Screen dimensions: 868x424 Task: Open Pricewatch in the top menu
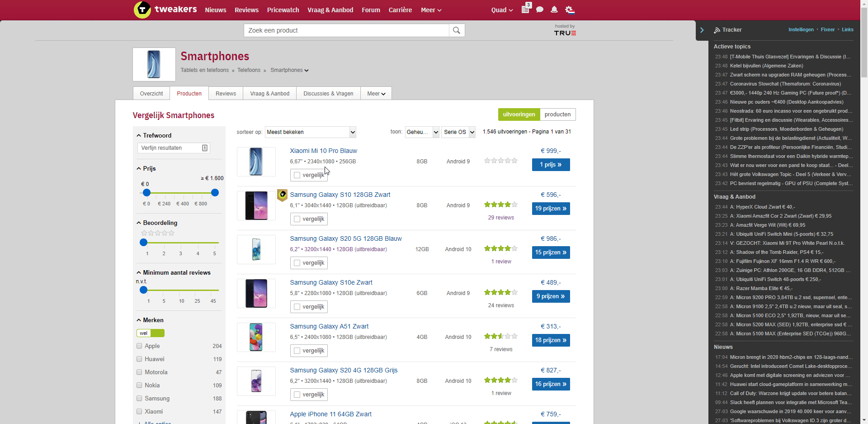point(283,10)
